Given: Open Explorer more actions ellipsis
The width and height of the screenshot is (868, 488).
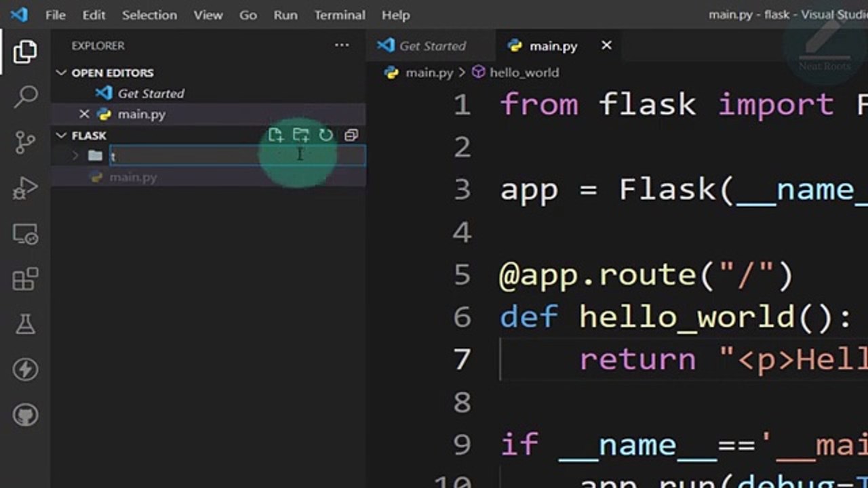Looking at the screenshot, I should tap(341, 45).
